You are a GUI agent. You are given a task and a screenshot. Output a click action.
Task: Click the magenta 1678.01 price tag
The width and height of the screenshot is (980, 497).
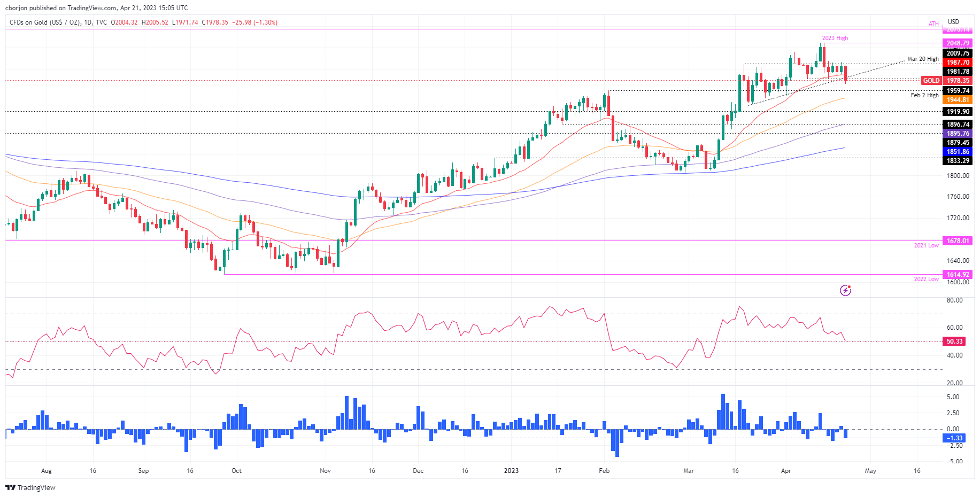point(958,241)
